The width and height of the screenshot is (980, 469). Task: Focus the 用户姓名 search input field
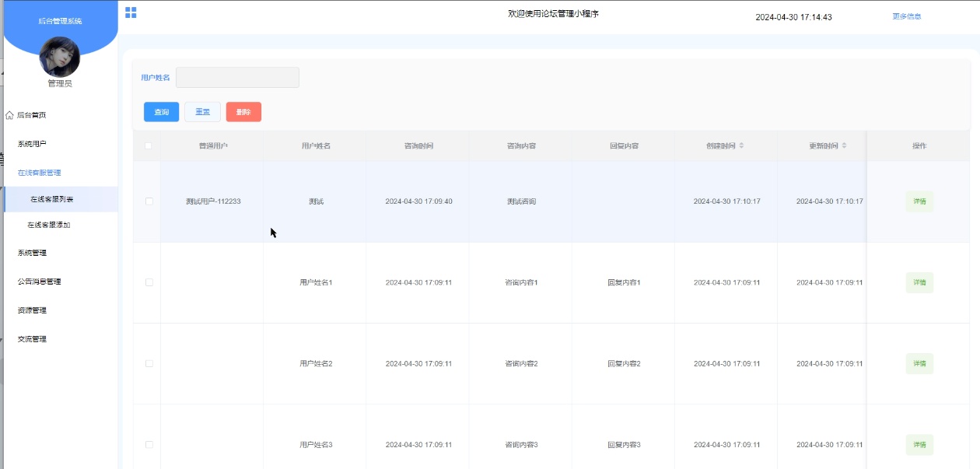[237, 78]
